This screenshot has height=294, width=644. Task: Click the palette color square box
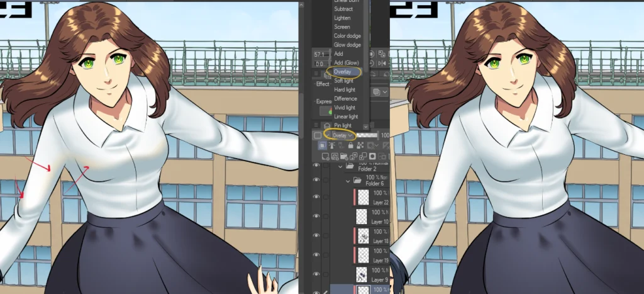318,135
